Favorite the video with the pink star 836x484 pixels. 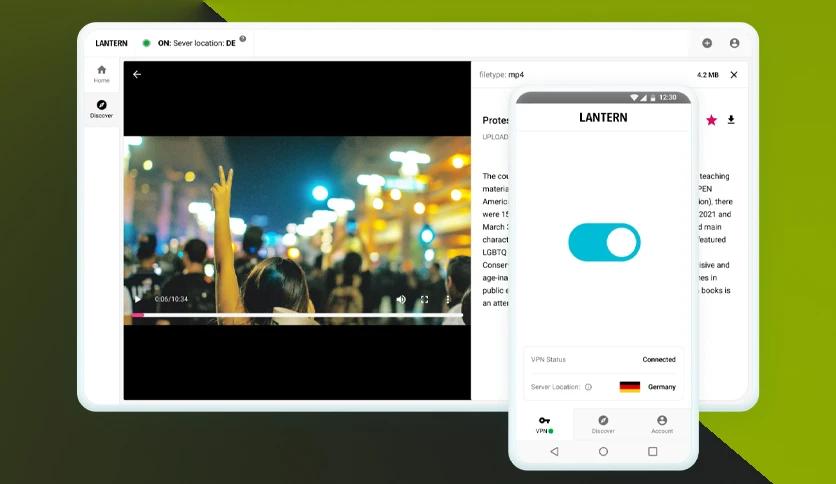[x=711, y=120]
